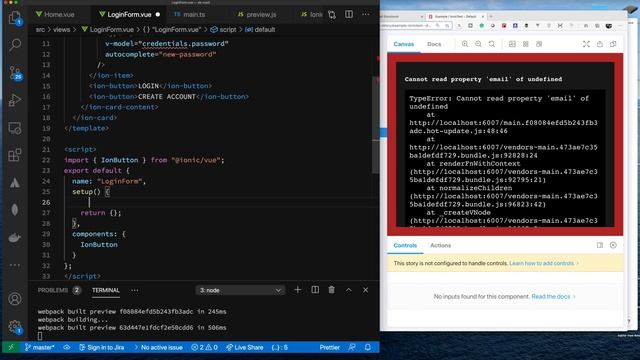
Task: Click 'script' breadcrumb symbol
Action: pyautogui.click(x=223, y=29)
